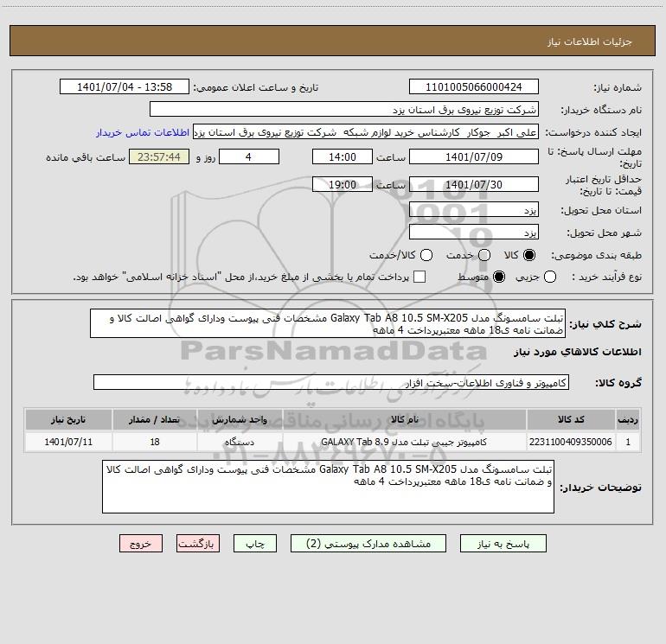
Task: Click the اطلاعات کالاهای مورد نیاز section heading
Action: click(x=578, y=352)
